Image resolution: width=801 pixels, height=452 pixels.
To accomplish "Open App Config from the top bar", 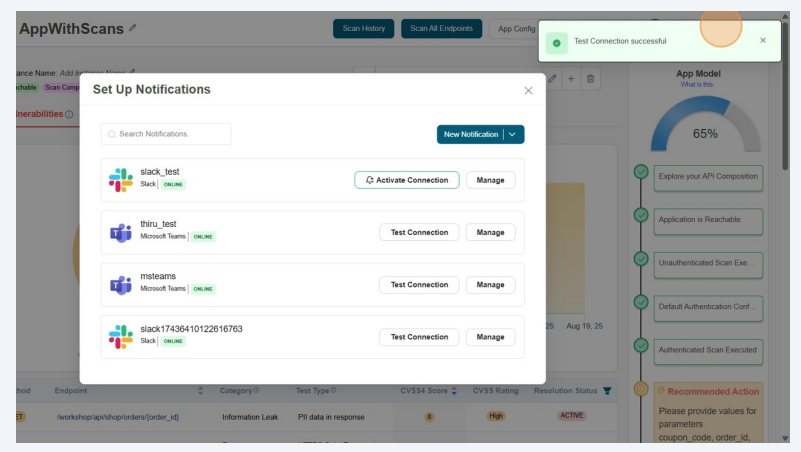I will (x=516, y=29).
